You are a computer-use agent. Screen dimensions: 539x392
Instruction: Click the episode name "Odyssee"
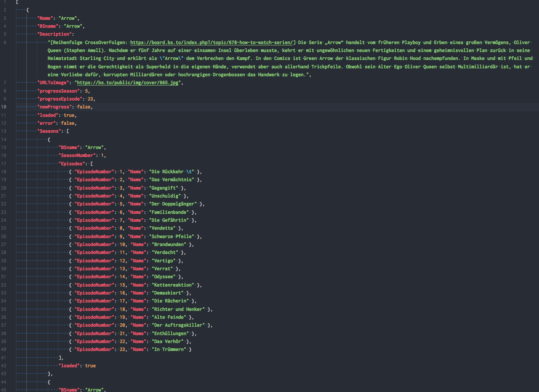163,276
